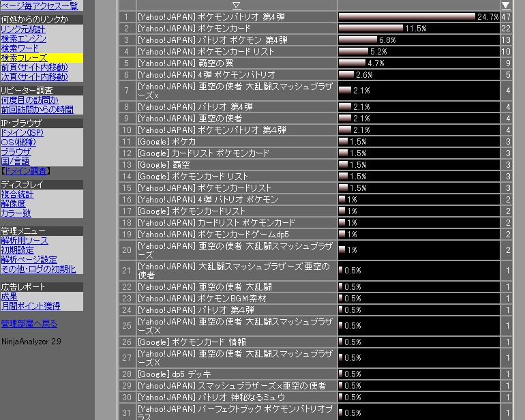Screen dimensions: 525x420
Task: Click the NinjaAnalyzer 2.9 version text
Action: 31,342
